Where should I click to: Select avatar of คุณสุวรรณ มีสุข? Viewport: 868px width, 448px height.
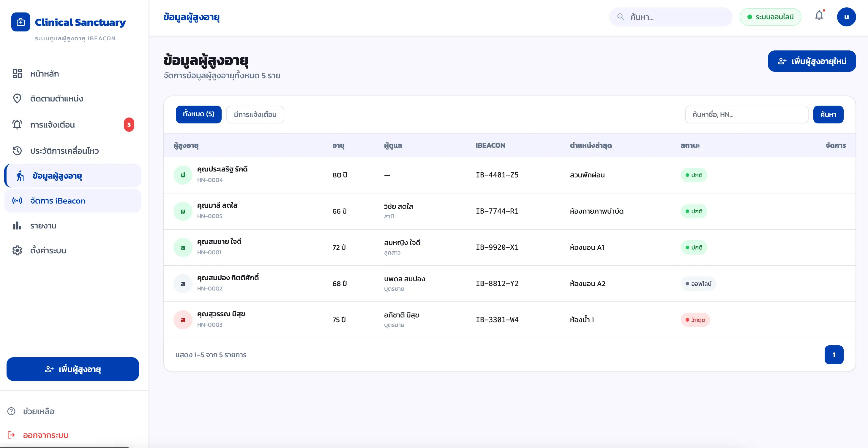click(183, 320)
